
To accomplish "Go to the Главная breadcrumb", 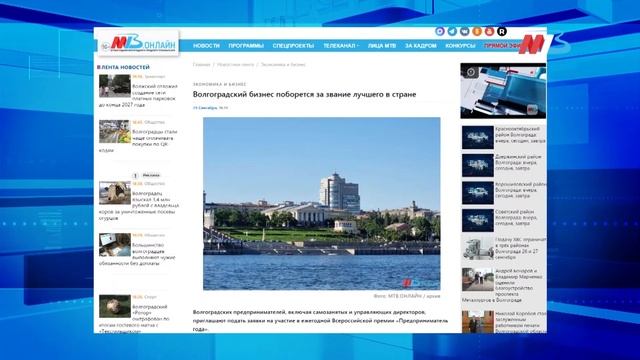I will click(x=202, y=64).
